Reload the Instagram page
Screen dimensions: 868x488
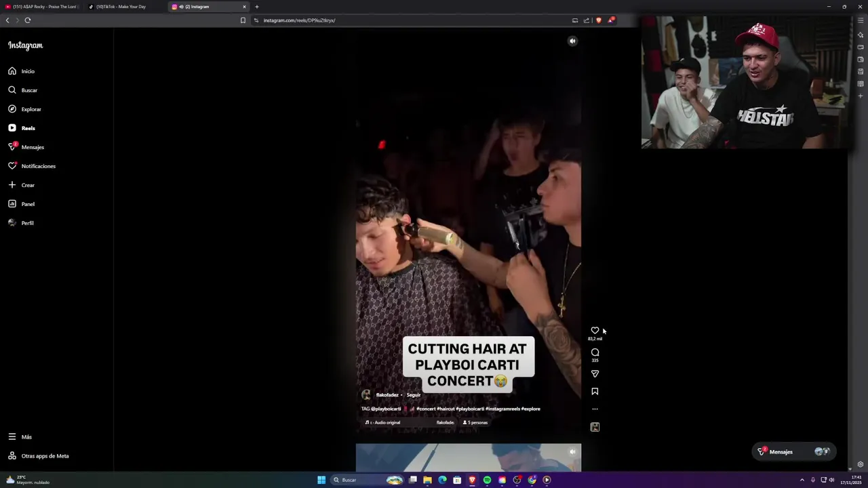tap(28, 20)
